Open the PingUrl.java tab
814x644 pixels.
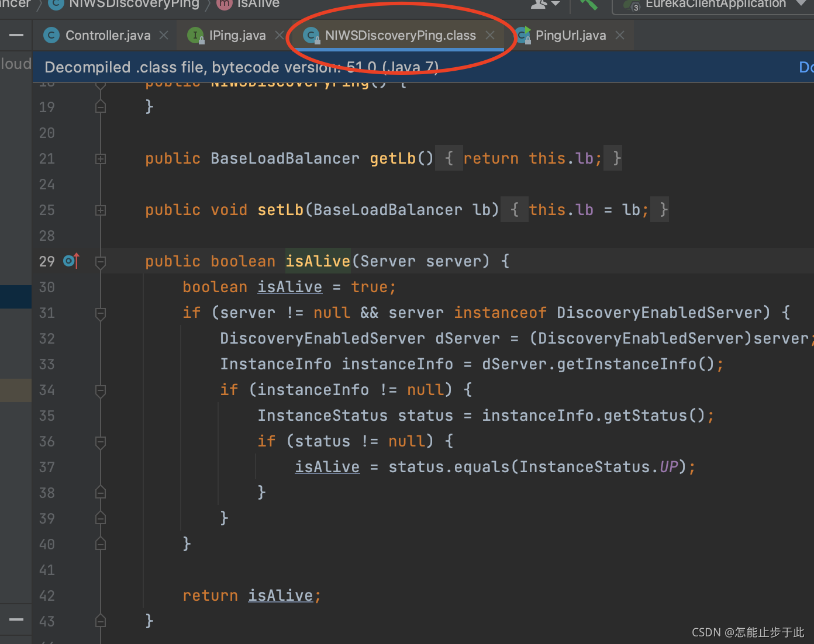click(x=570, y=36)
